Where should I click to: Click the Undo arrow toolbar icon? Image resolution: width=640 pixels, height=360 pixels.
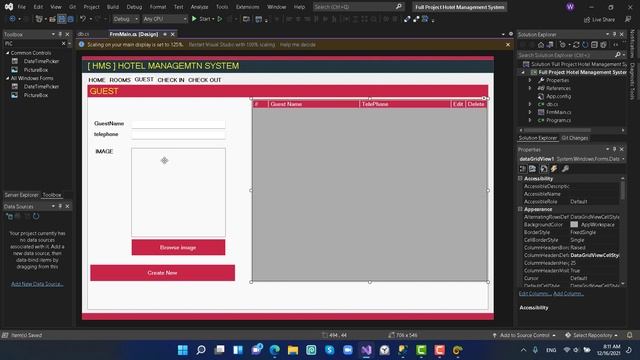coord(83,19)
